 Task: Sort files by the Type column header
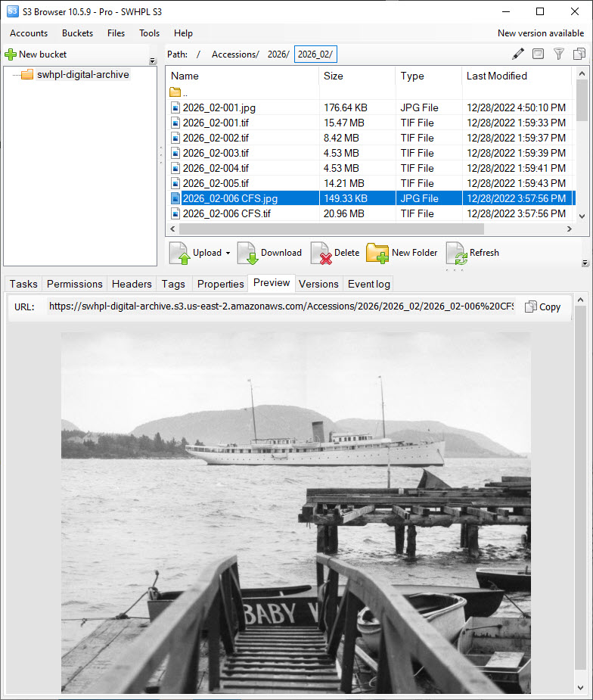tap(429, 76)
